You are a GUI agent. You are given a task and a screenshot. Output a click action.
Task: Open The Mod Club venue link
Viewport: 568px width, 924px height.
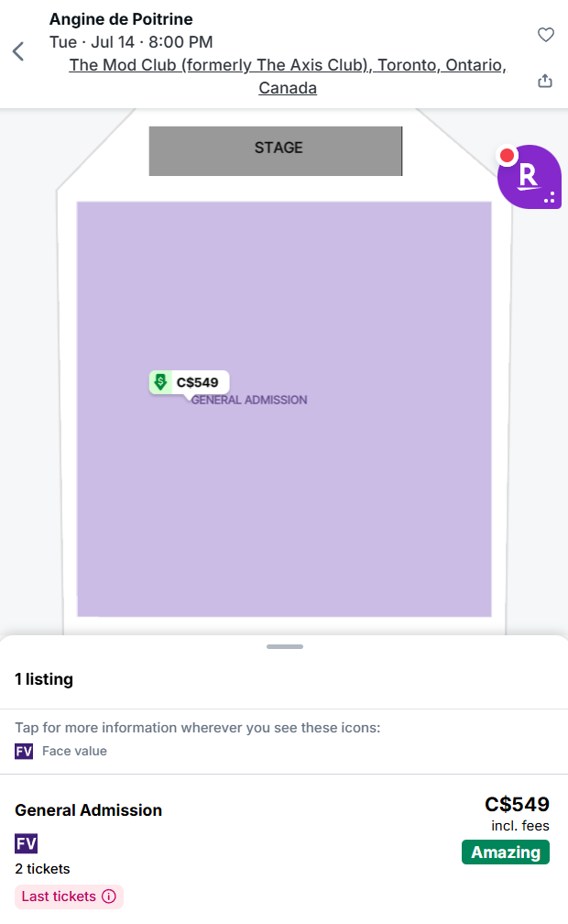tap(287, 64)
